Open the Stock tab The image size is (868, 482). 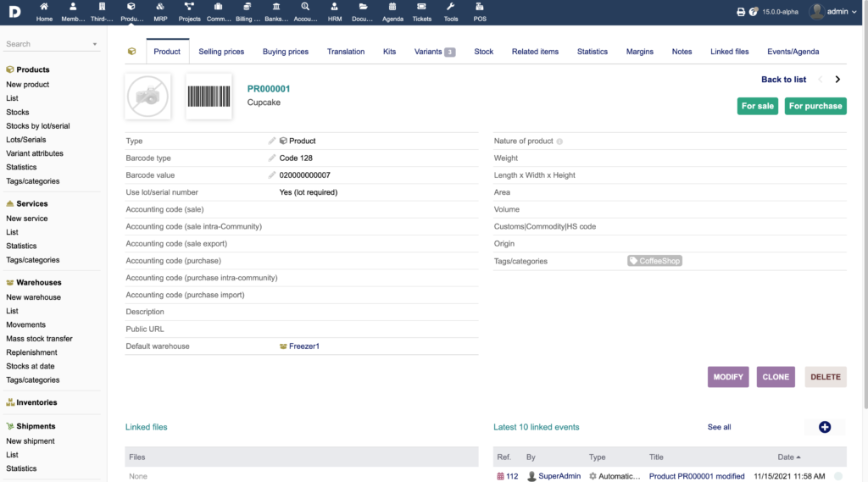(x=483, y=52)
